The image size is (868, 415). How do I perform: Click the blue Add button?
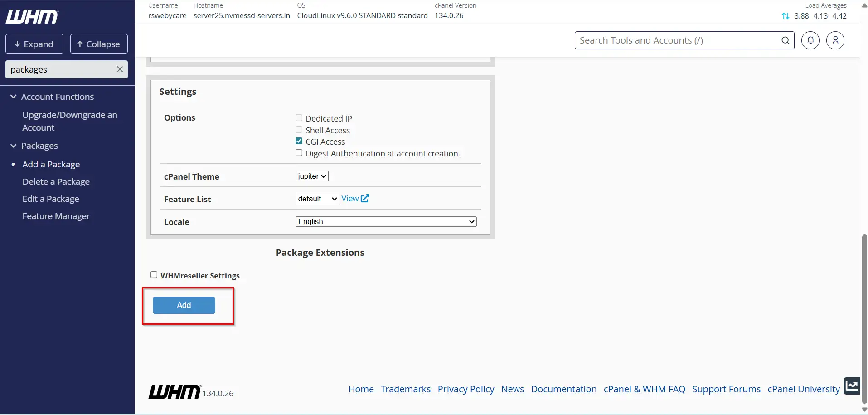click(184, 305)
